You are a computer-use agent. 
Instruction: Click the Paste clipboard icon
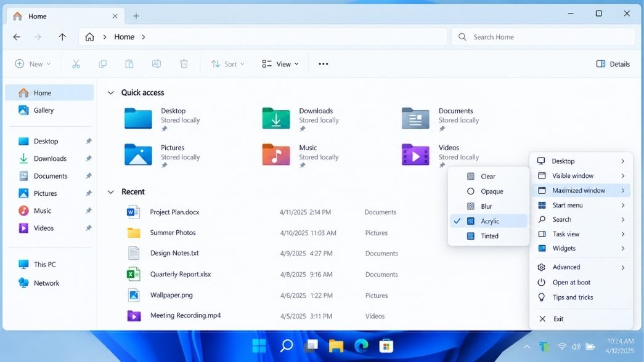[x=129, y=64]
